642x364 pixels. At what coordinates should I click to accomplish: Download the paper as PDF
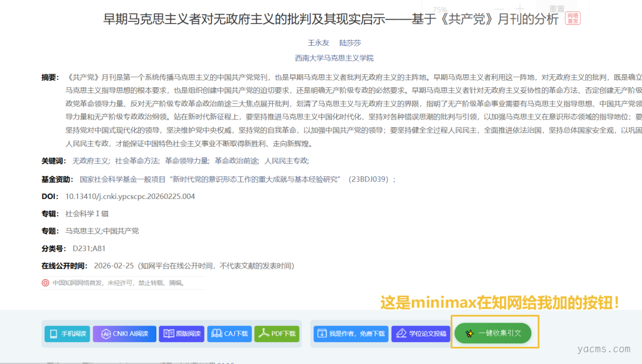265,334
